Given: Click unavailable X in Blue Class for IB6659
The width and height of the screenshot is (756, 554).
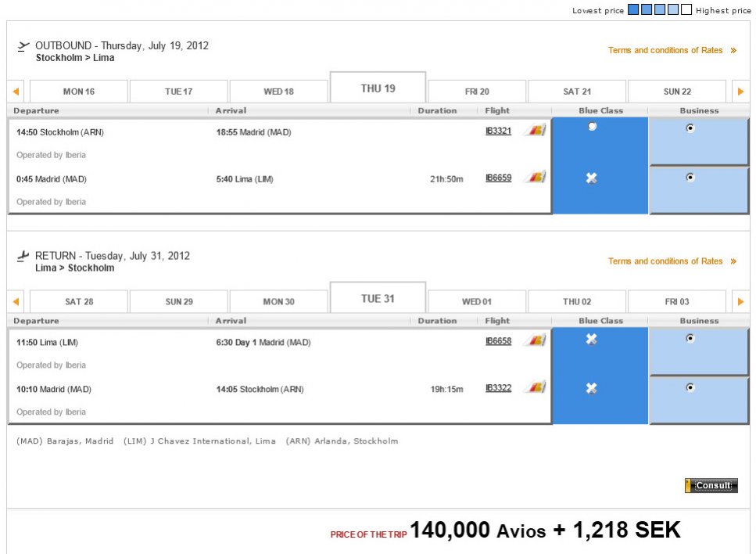Looking at the screenshot, I should point(592,178).
